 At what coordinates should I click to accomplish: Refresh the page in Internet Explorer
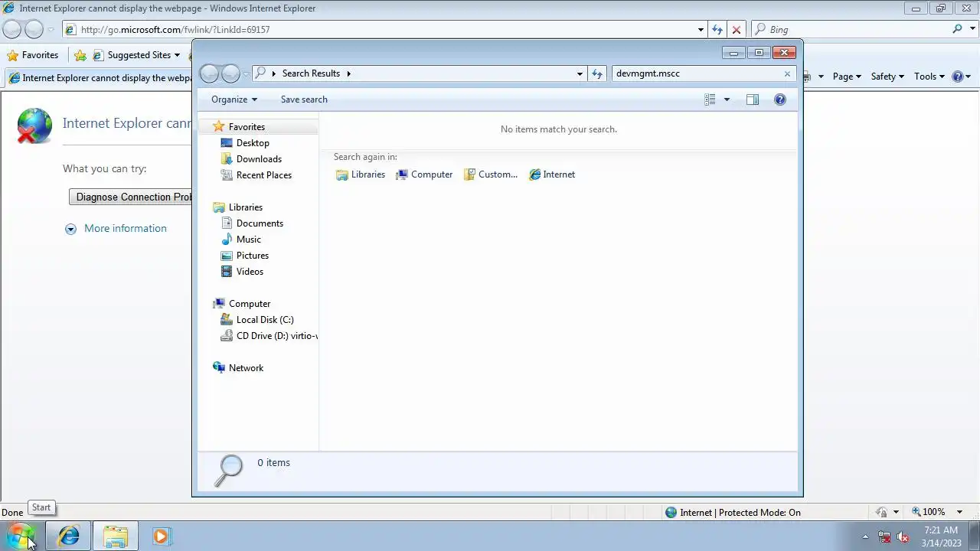pyautogui.click(x=717, y=30)
